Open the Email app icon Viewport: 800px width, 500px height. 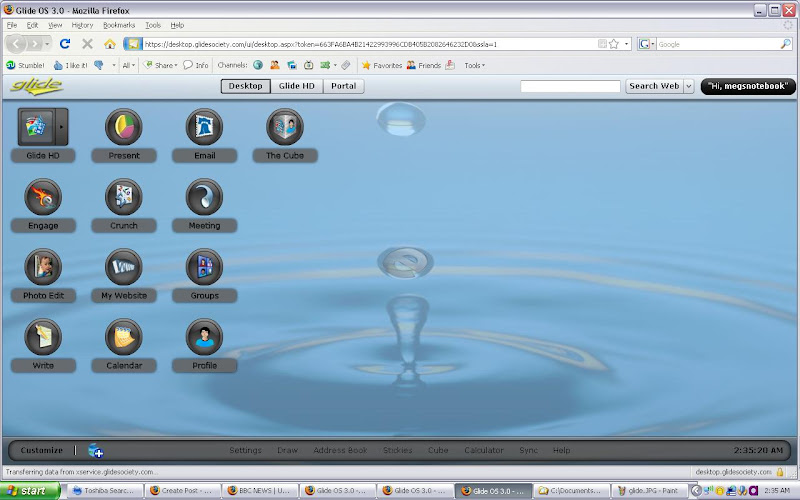(204, 128)
